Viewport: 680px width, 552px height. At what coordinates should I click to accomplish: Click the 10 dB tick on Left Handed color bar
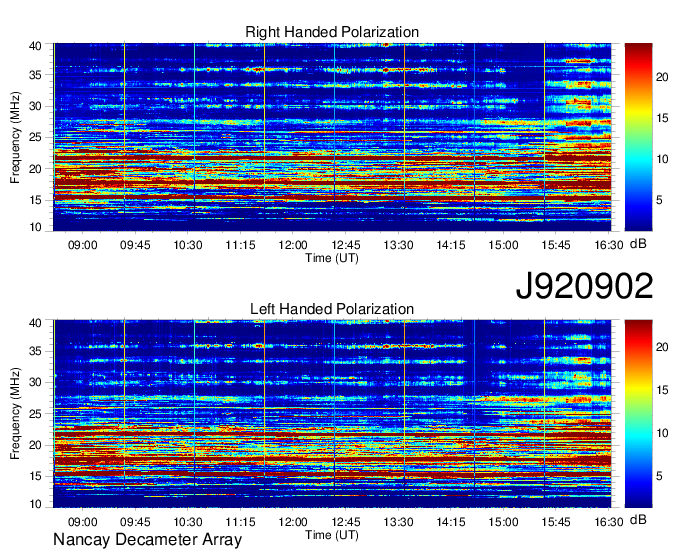662,433
